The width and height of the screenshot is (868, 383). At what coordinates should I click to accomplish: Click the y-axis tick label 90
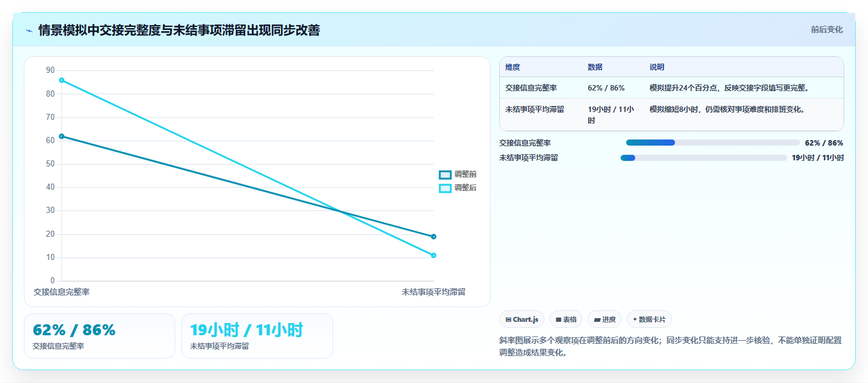(x=50, y=70)
